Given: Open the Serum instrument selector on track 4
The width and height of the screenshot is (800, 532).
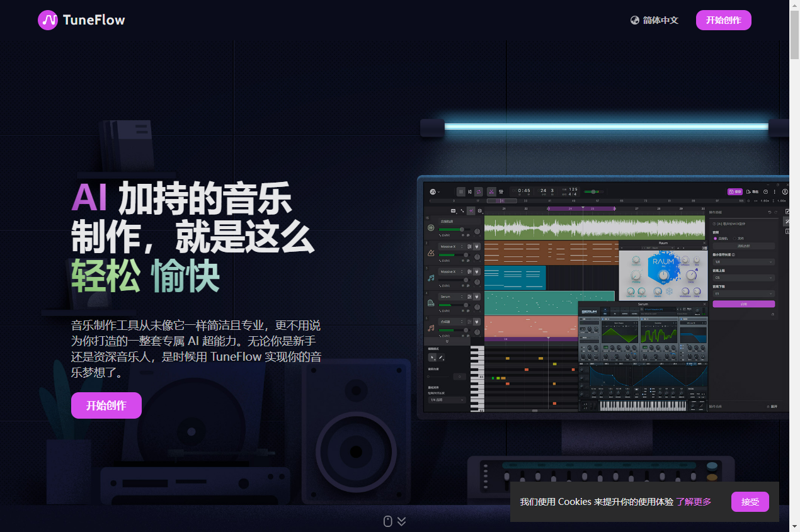Looking at the screenshot, I should pos(451,297).
